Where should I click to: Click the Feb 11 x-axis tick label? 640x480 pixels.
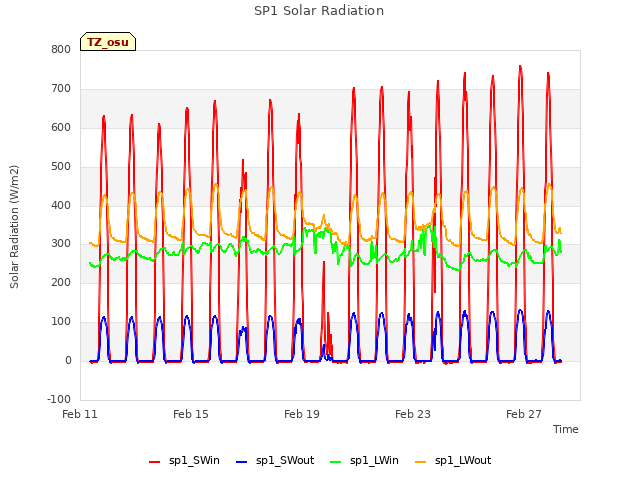(80, 414)
